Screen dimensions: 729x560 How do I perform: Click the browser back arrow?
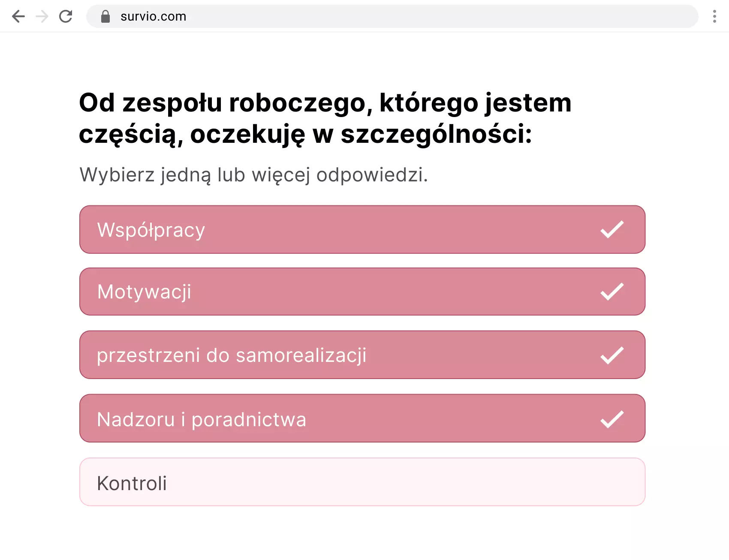[x=18, y=16]
